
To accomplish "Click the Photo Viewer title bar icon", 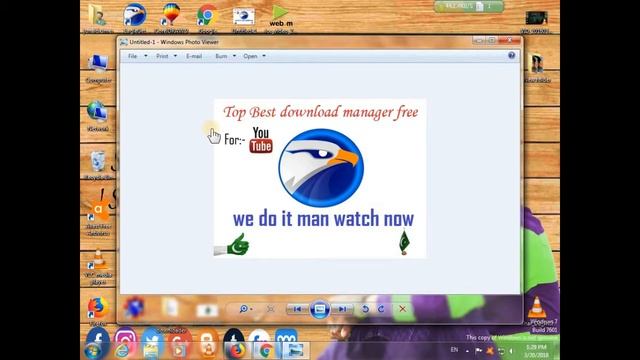I will point(124,42).
